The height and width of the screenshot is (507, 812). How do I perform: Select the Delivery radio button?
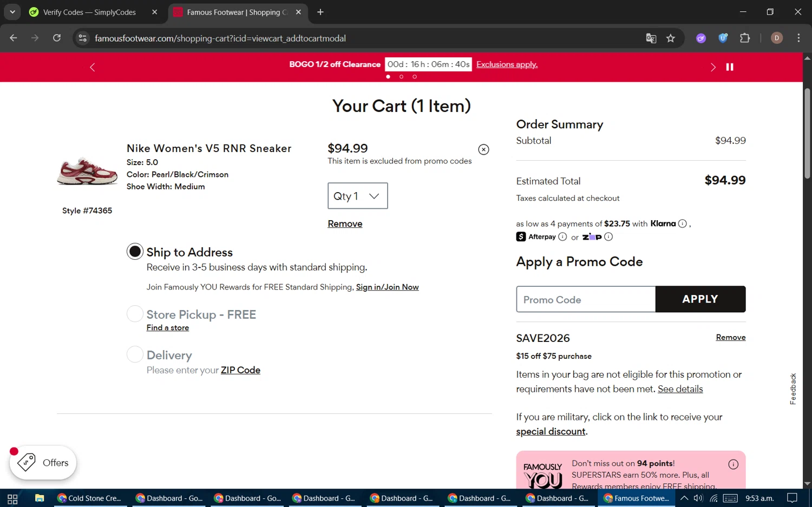135,354
